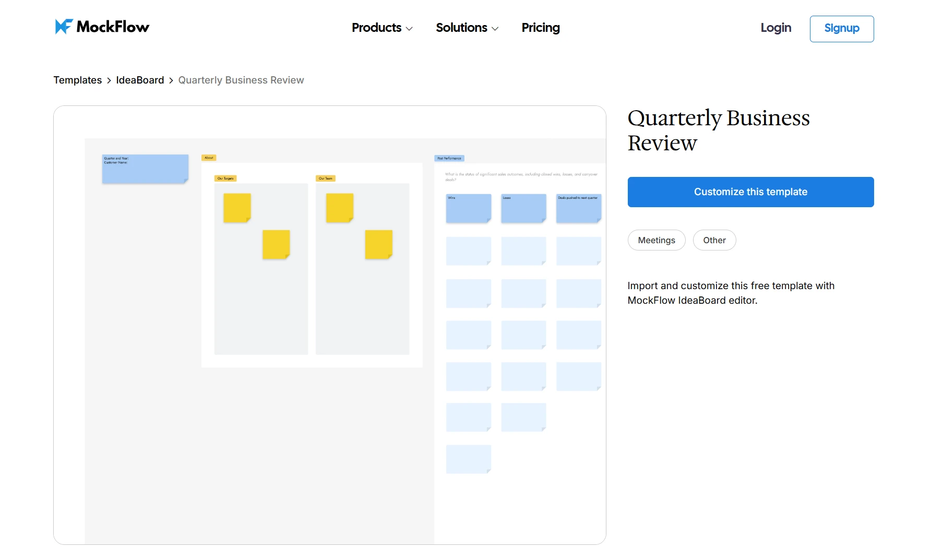Navigate to IdeaBoard via breadcrumb
The width and height of the screenshot is (931, 560).
tap(139, 80)
